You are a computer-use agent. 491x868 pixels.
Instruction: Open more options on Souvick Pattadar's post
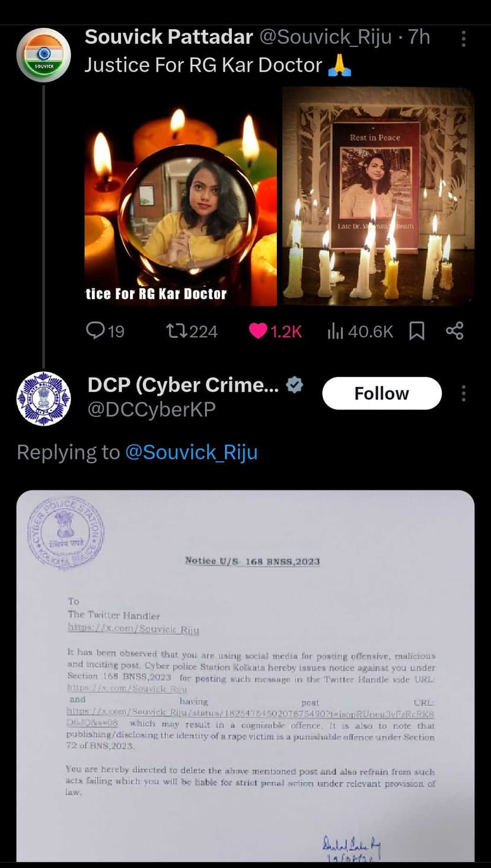pos(464,39)
